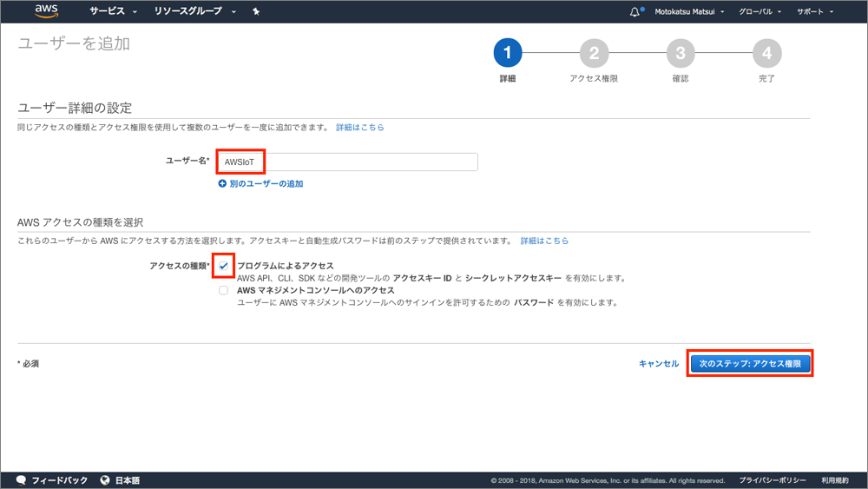
Task: Click the feedback speech bubble icon
Action: point(22,479)
